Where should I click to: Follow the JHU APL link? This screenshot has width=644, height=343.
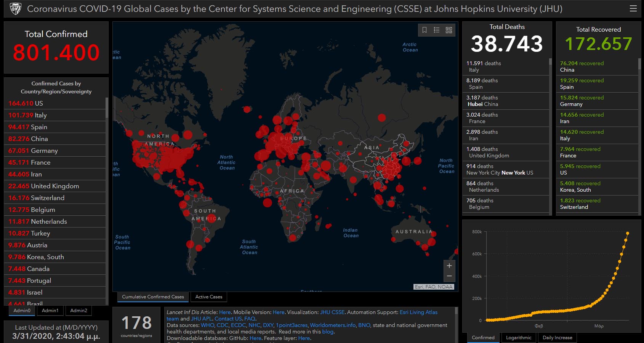pyautogui.click(x=202, y=319)
